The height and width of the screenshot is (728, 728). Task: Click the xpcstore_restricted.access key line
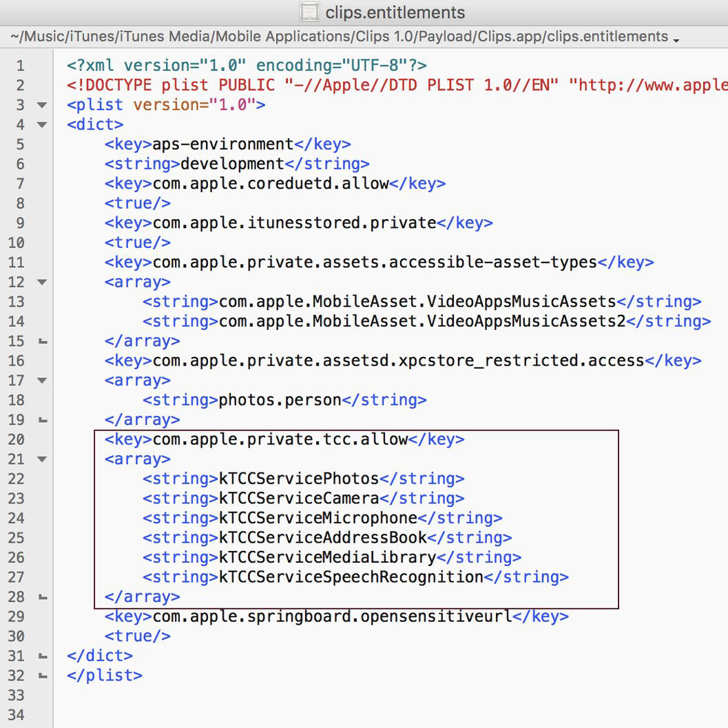tap(403, 361)
